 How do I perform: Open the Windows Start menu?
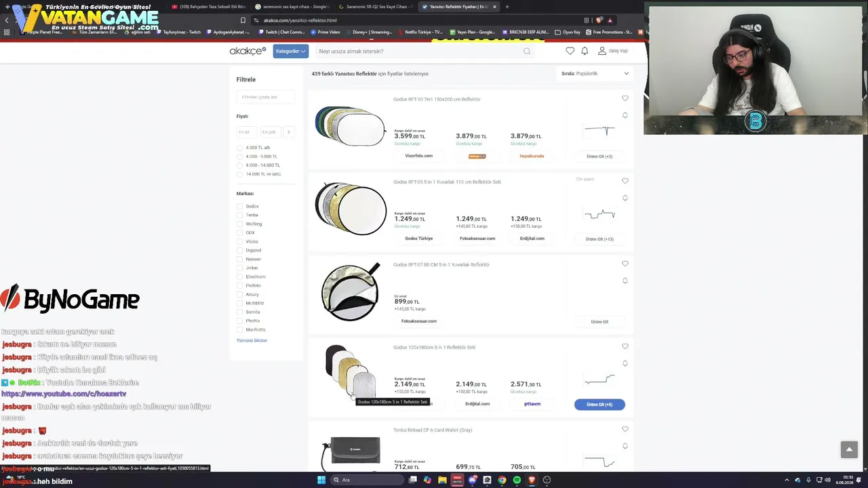[x=321, y=480]
